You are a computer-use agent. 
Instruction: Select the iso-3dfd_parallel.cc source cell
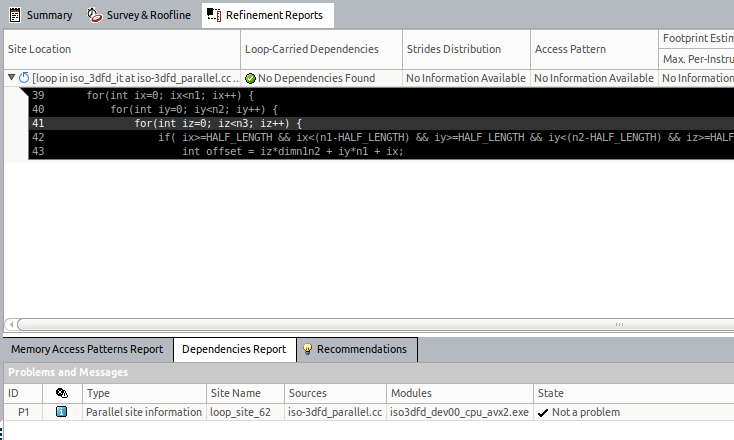[334, 412]
